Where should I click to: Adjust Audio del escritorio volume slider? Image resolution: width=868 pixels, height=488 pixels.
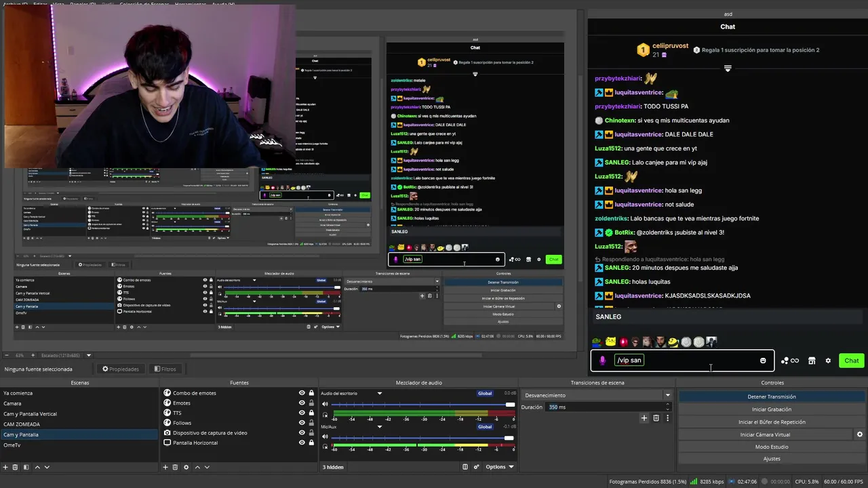coord(423,405)
